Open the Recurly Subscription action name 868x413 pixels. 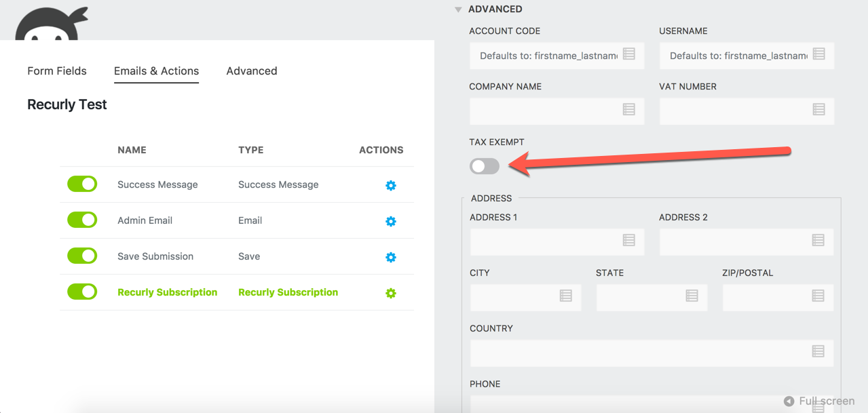167,292
